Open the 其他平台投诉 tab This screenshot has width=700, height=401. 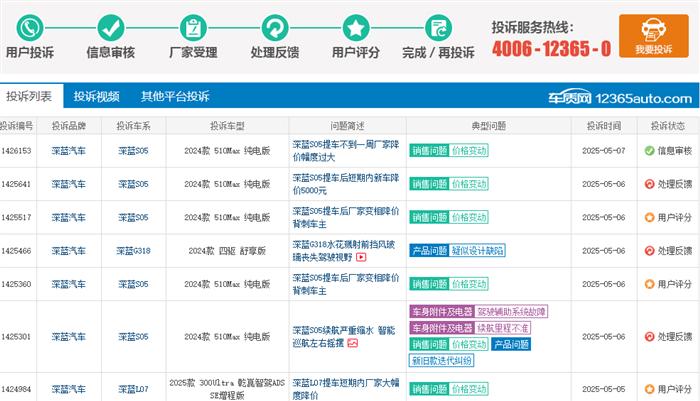(x=175, y=97)
